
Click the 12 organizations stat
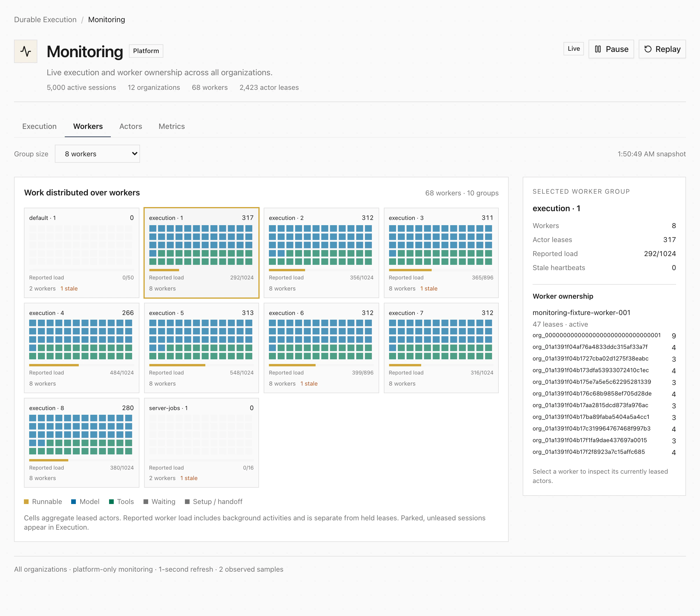(154, 87)
